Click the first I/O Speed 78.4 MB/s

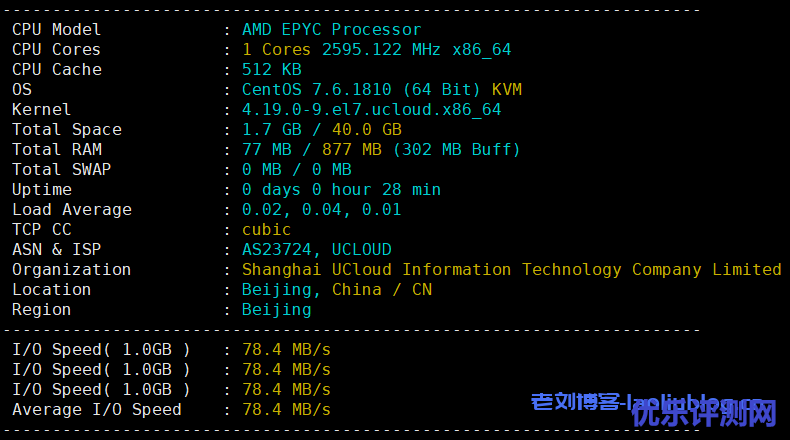286,350
